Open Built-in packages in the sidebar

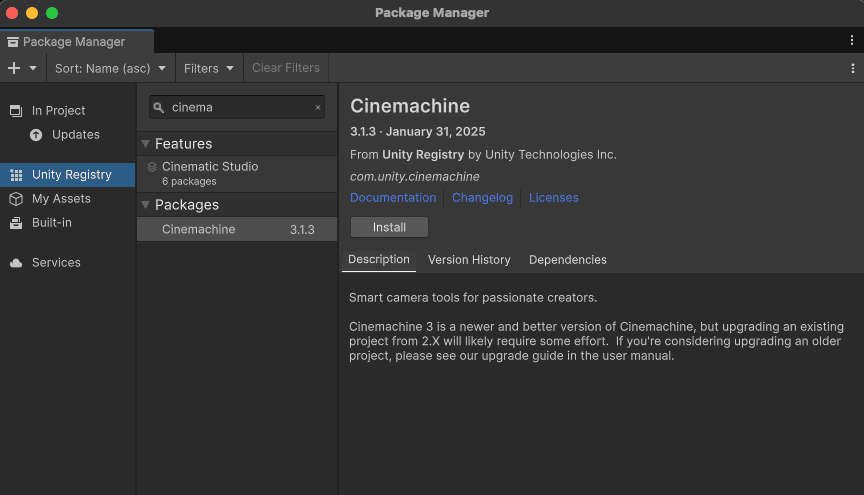(x=52, y=223)
